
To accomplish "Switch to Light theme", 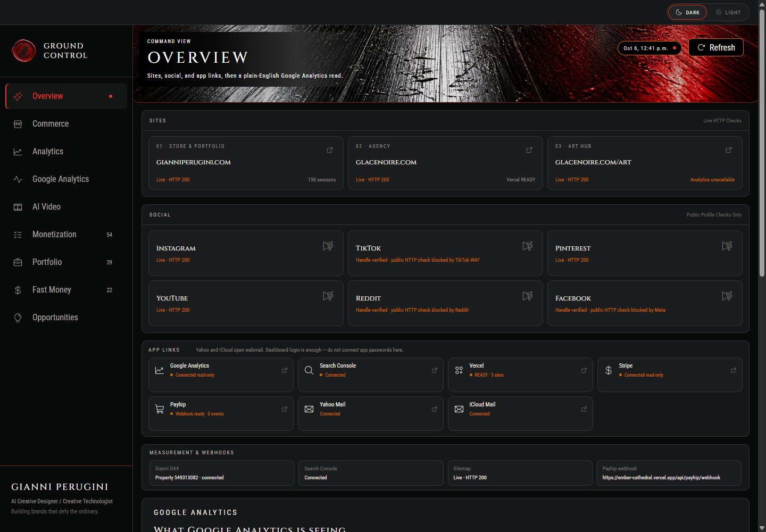I will pyautogui.click(x=728, y=12).
